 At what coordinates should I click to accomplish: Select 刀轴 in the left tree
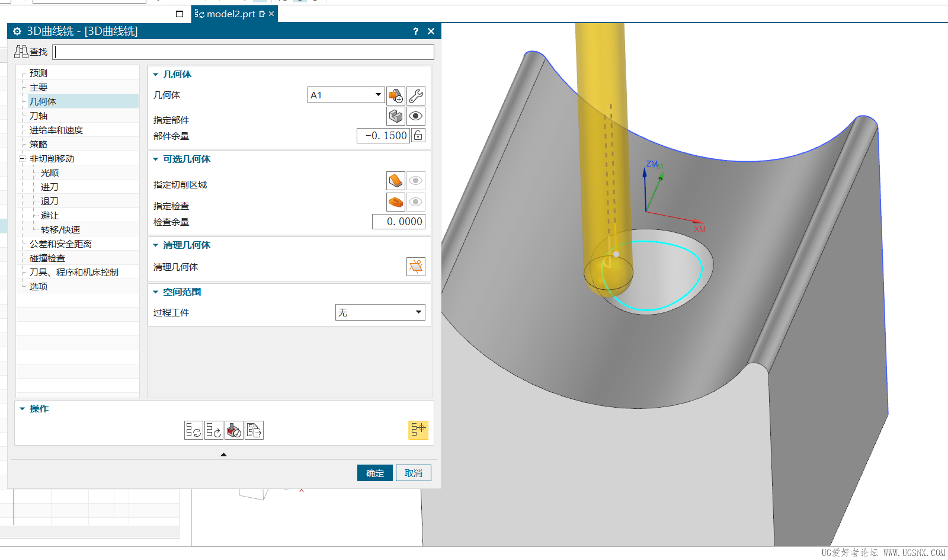[x=39, y=116]
